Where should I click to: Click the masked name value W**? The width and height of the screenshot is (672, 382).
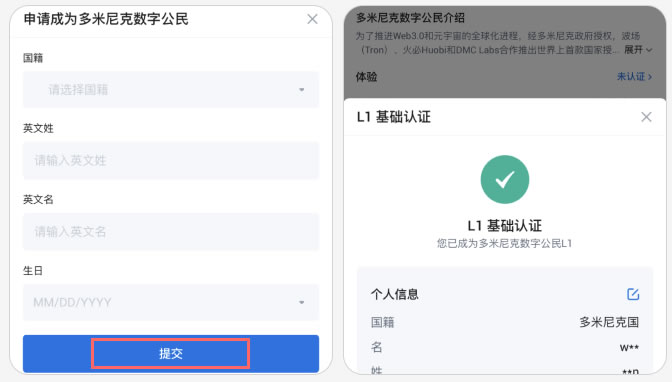coord(629,347)
